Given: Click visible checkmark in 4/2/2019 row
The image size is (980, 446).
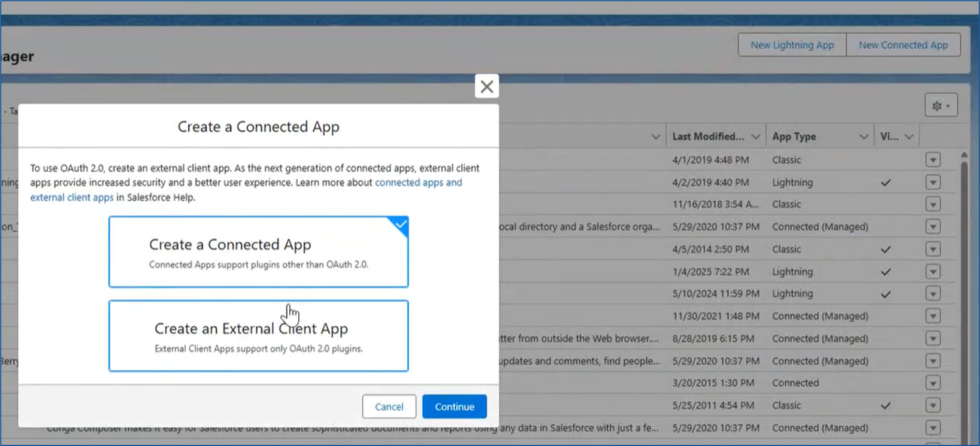Looking at the screenshot, I should (x=886, y=183).
